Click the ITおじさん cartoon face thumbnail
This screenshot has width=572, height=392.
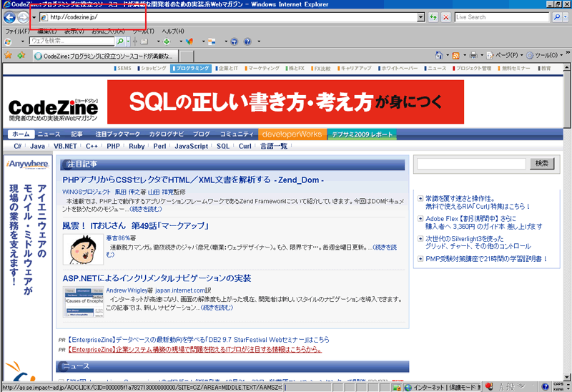83,249
